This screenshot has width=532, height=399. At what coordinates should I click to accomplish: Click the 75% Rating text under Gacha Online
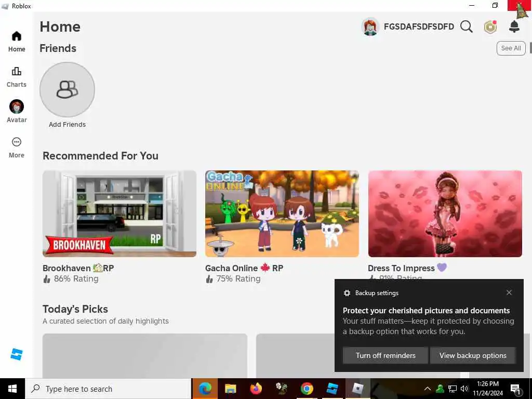[x=238, y=279]
